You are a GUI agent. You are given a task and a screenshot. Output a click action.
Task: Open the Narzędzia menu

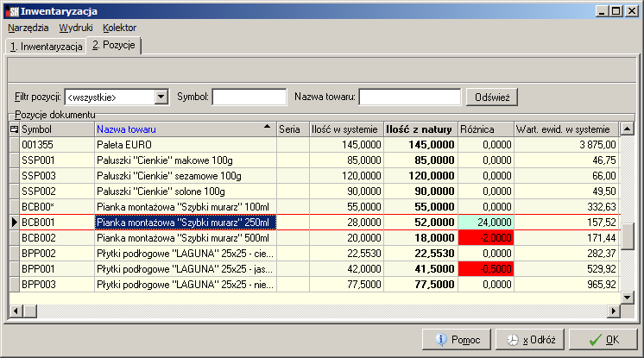(28, 28)
